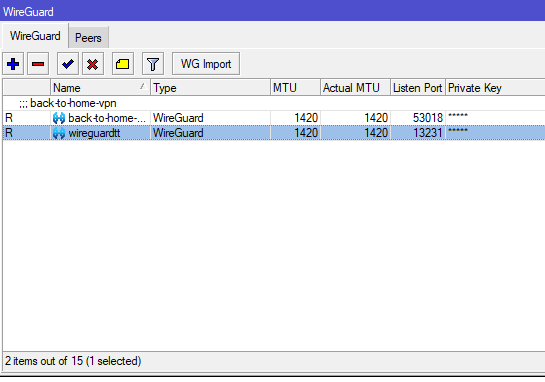Click the back-to-home interface icon
Viewport: 545px width, 382px height.
tap(59, 118)
